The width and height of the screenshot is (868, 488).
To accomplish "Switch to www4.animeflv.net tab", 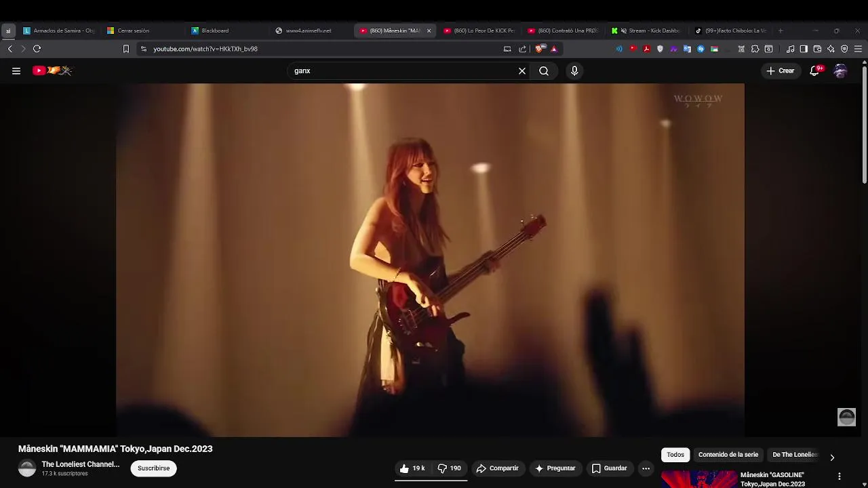I will click(311, 30).
